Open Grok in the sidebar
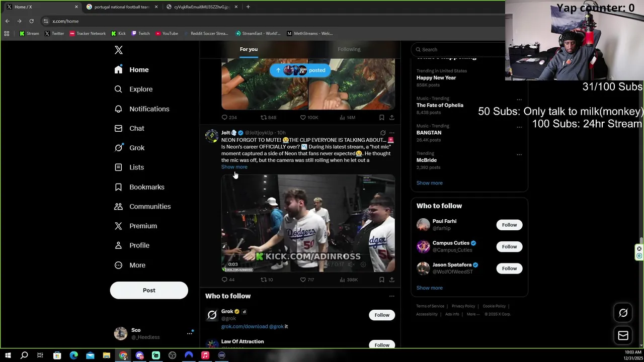 tap(130, 148)
